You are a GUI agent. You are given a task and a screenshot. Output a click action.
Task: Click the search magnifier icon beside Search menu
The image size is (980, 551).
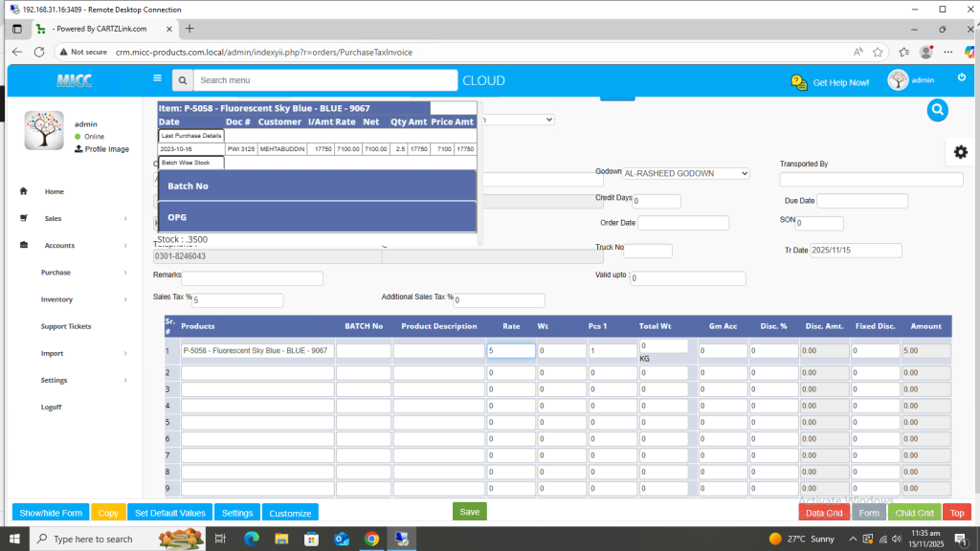coord(184,80)
